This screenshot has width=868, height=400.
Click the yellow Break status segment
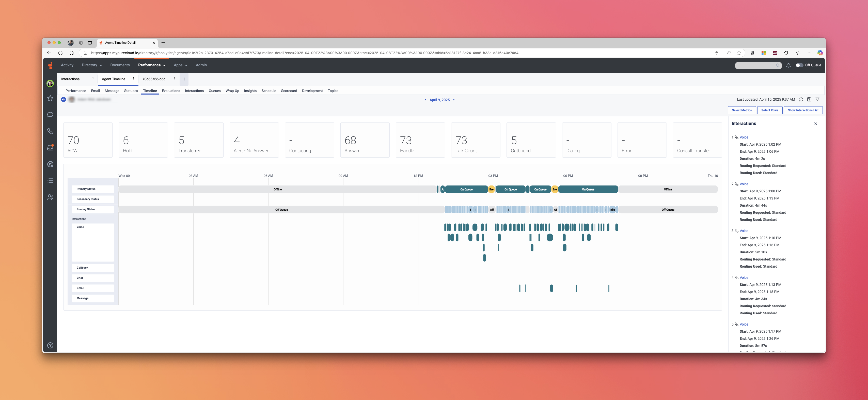[x=491, y=189]
